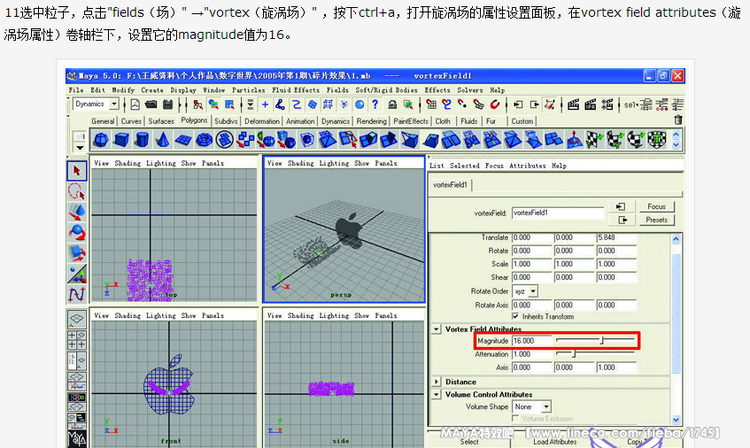Open the Dynamics menu set dropdown
The height and width of the screenshot is (448, 750).
tap(114, 104)
